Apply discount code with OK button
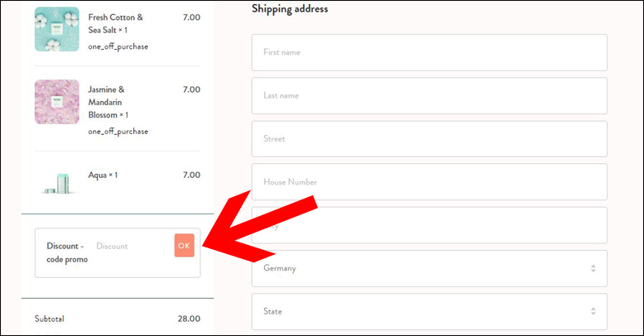Viewport: 644px width, 336px height. (x=184, y=245)
